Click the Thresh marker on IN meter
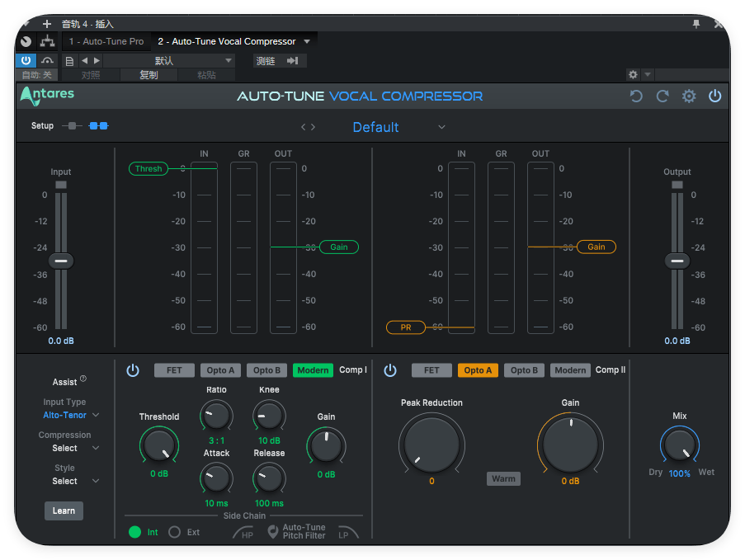Image resolution: width=745 pixels, height=560 pixels. 149,168
